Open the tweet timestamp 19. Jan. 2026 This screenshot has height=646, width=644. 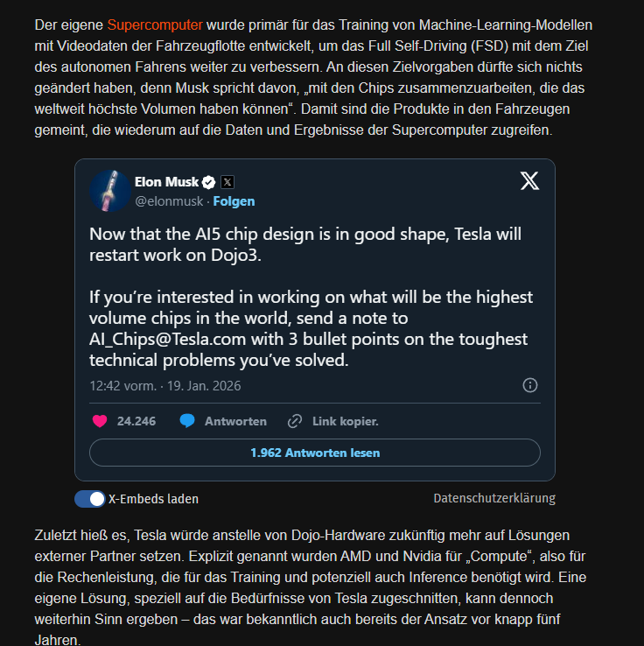click(165, 386)
